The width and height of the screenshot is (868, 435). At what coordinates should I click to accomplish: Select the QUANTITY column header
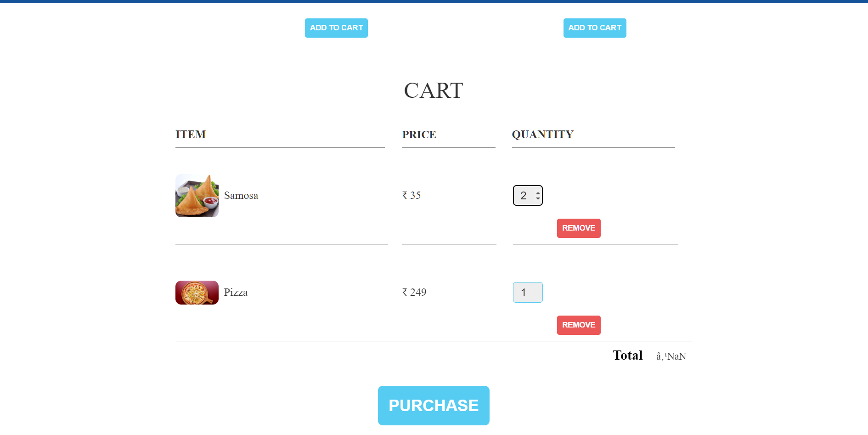click(543, 134)
